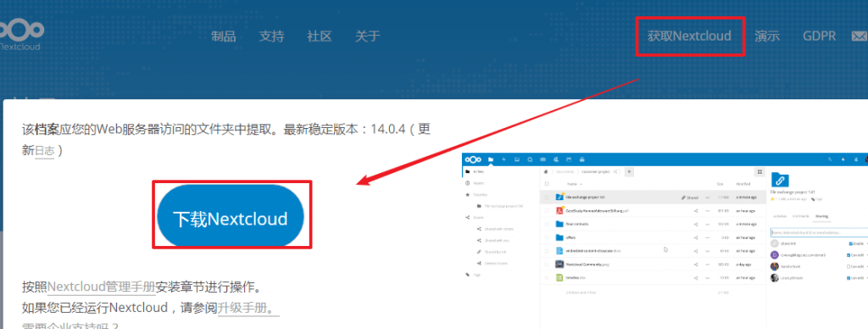Open the Calendar icon in the embedded app bar

pos(569,159)
